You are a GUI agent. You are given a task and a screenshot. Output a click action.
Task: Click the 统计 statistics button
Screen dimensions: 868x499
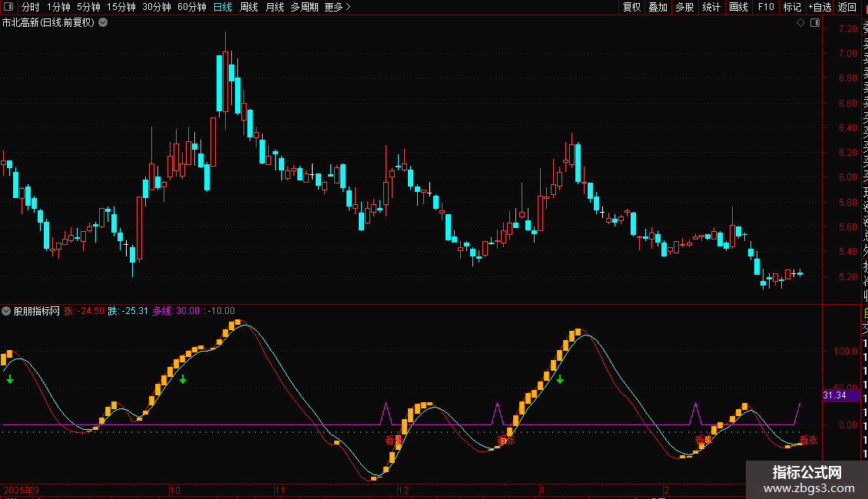tap(711, 7)
